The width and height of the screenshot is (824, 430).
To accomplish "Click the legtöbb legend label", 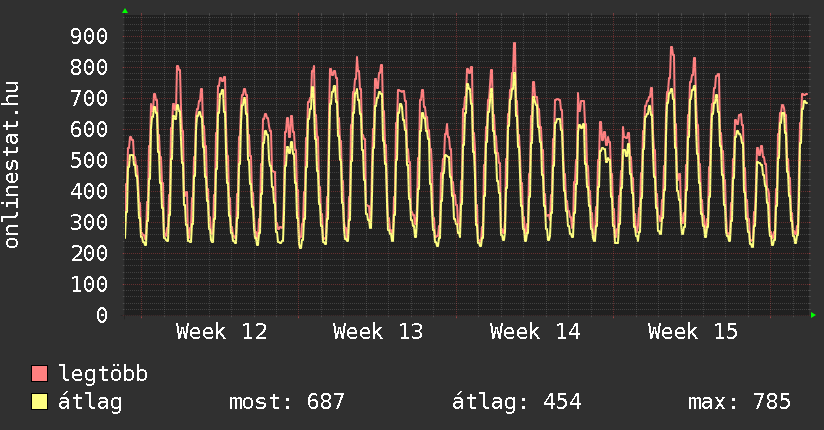I will click(x=104, y=374).
